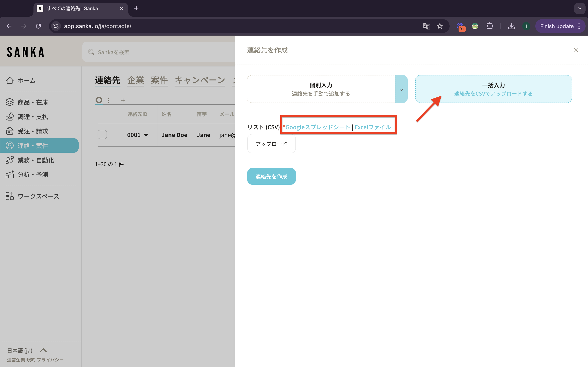Switch to the キャンペーン tab
Screen dimensions: 588x367
tap(200, 80)
